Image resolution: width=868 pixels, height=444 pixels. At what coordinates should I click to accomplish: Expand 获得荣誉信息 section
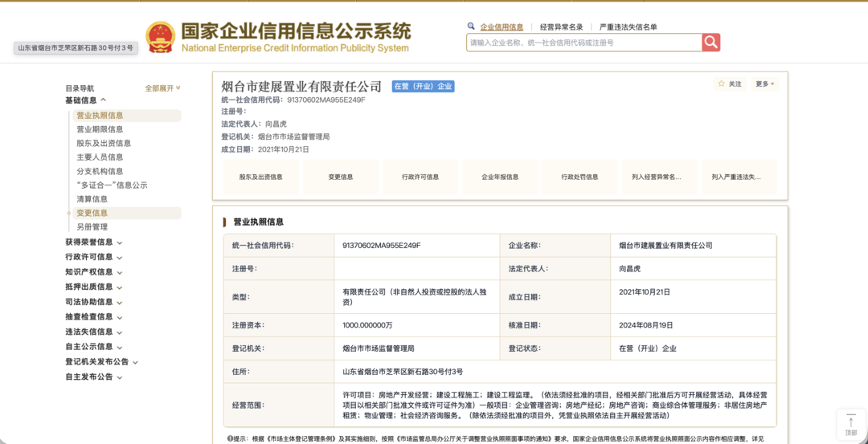click(x=93, y=242)
